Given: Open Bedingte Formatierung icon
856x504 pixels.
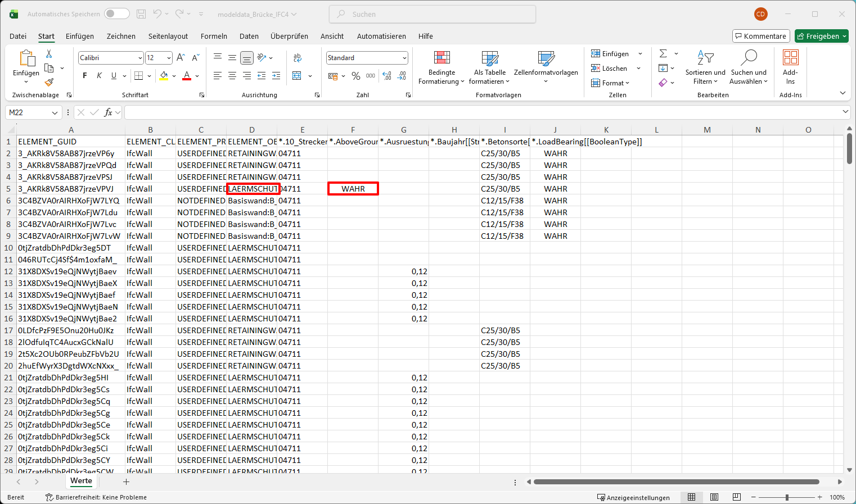Looking at the screenshot, I should coord(442,58).
